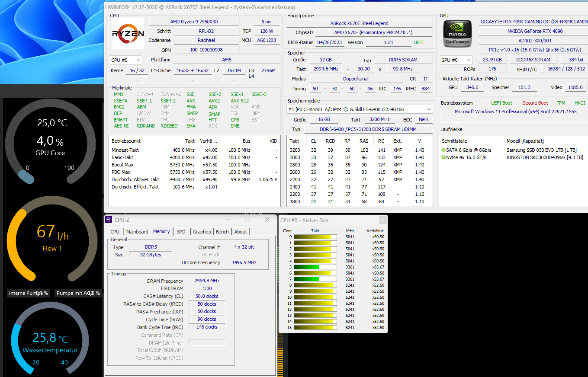Image resolution: width=588 pixels, height=377 pixels.
Task: Open the Graphics tab in CPU-Z
Action: (x=202, y=232)
